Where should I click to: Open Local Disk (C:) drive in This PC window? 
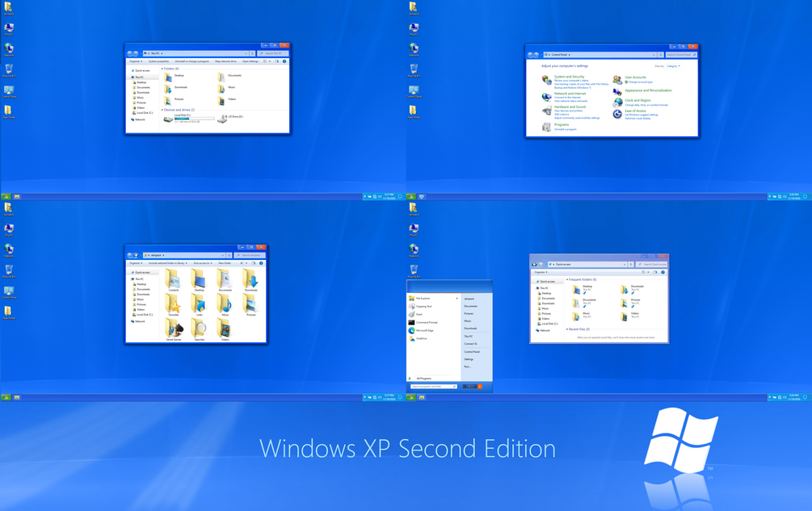coord(189,119)
